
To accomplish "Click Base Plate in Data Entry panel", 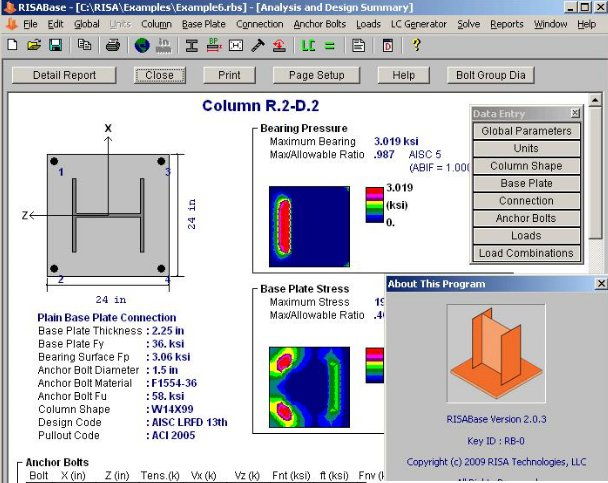I will click(526, 183).
